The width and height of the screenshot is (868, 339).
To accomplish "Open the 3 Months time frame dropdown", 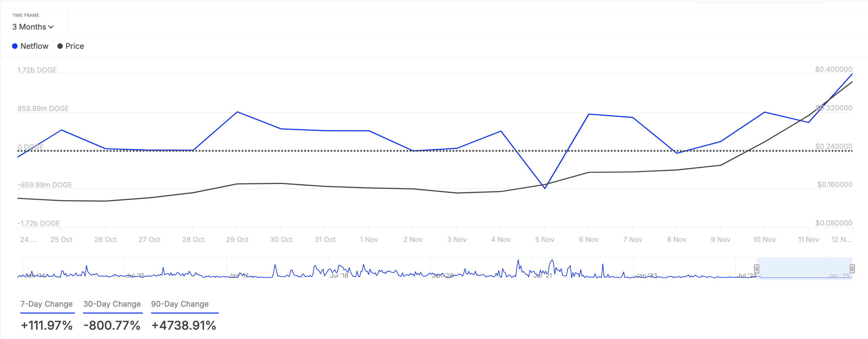I will (x=33, y=27).
